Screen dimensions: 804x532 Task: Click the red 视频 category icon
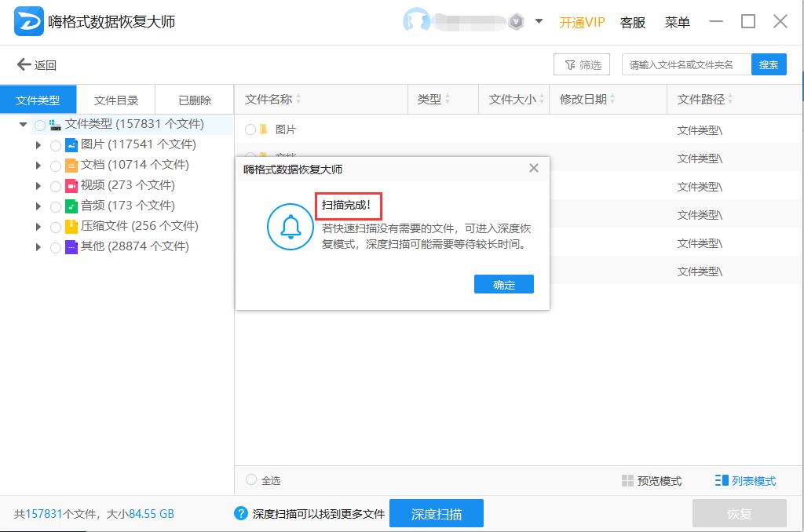[x=71, y=186]
